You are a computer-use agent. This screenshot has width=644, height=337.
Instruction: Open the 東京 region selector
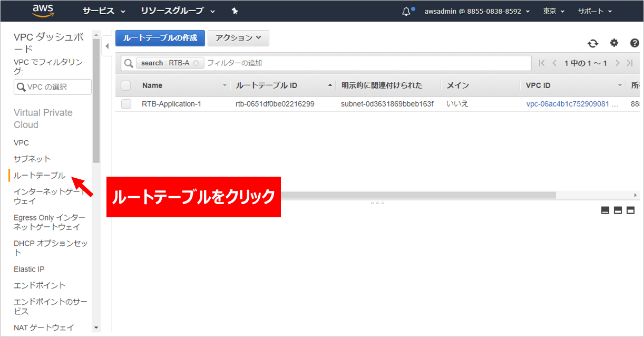point(553,11)
